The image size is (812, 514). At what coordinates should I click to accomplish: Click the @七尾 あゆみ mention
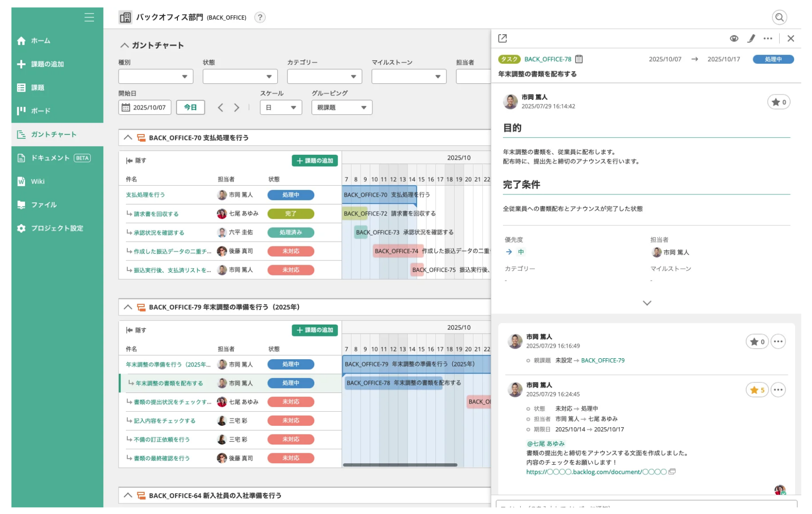tap(545, 444)
